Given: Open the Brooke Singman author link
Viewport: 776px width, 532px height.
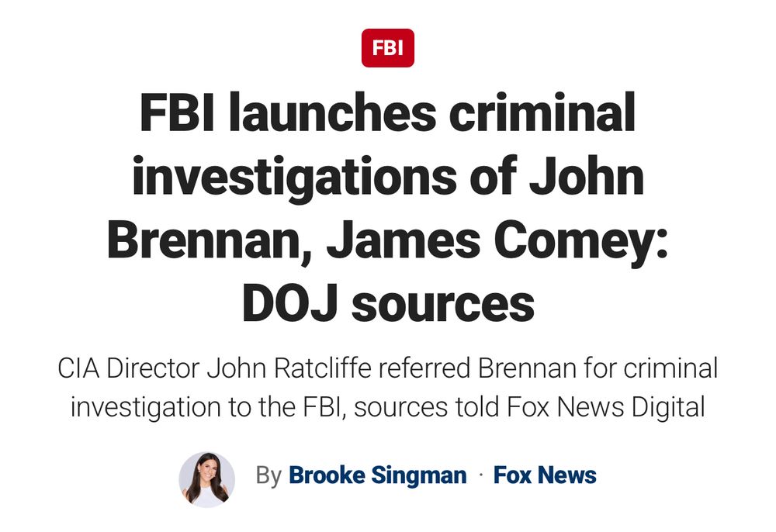Looking at the screenshot, I should (378, 475).
